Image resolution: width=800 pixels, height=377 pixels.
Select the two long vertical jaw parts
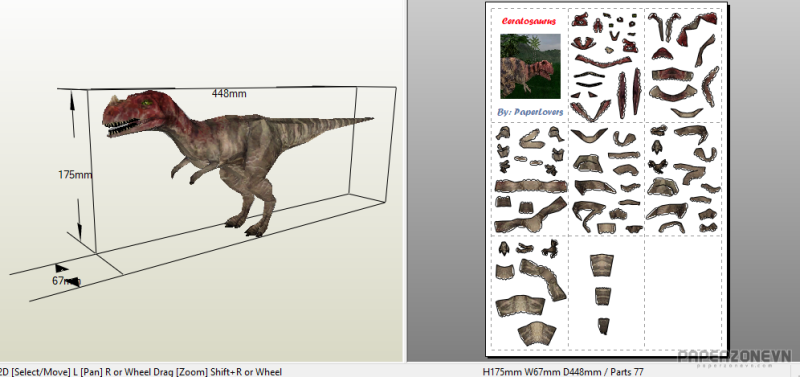tap(629, 94)
